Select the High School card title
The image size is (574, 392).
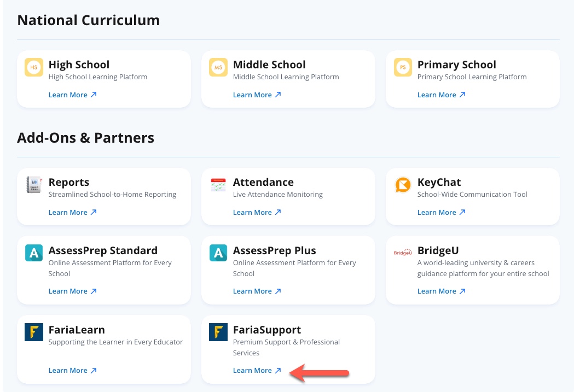tap(79, 65)
